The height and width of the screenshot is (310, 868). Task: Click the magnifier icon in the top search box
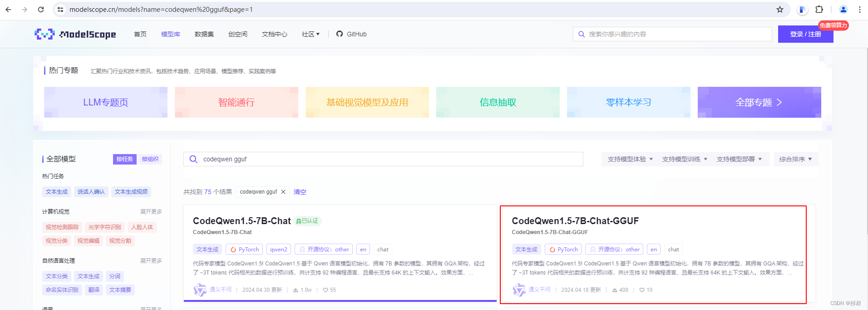[582, 34]
